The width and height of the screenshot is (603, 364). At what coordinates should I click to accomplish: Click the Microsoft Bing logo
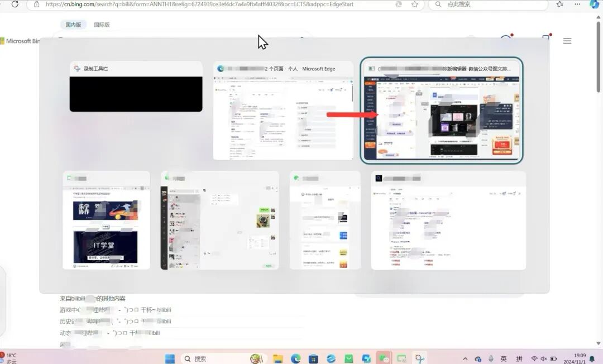click(x=20, y=41)
